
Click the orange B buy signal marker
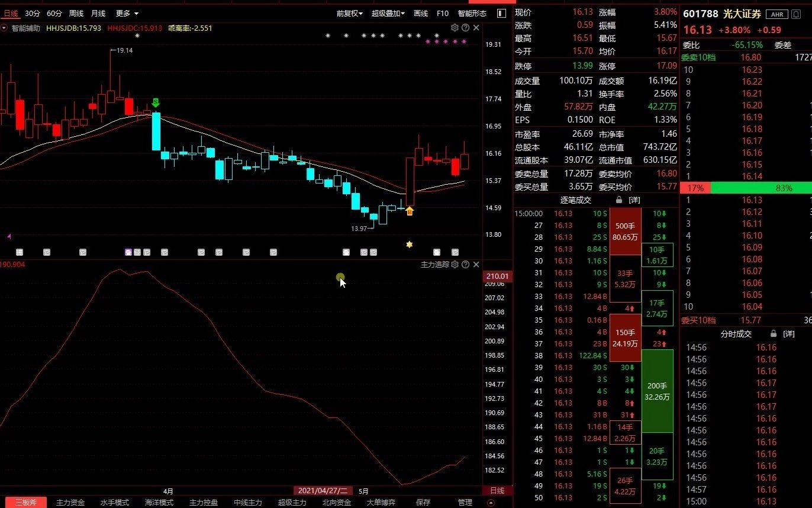coord(410,211)
